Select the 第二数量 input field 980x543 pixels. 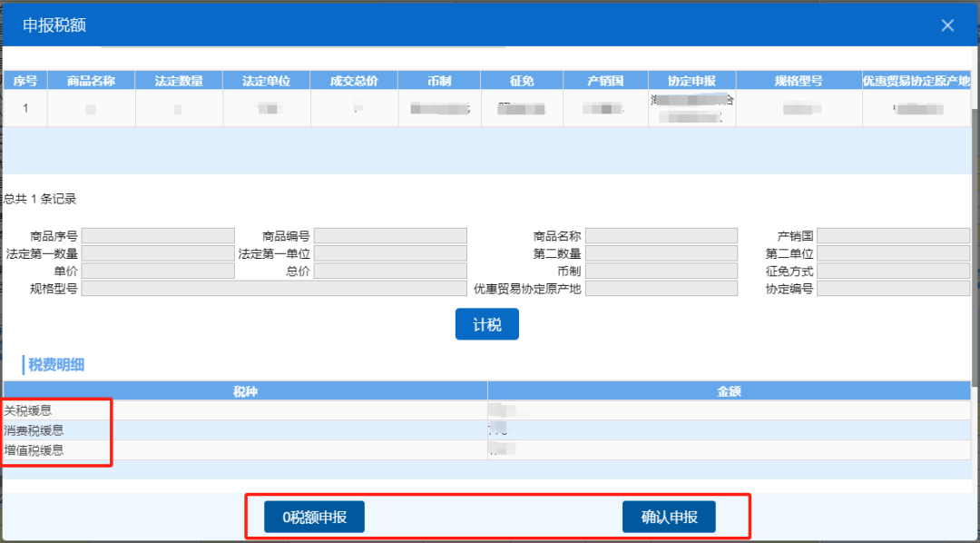pyautogui.click(x=661, y=253)
